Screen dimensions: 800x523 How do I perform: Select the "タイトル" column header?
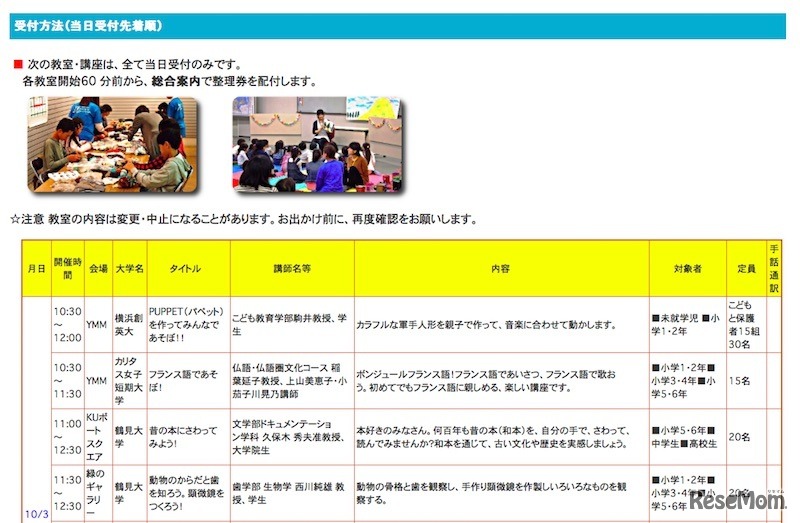(189, 268)
